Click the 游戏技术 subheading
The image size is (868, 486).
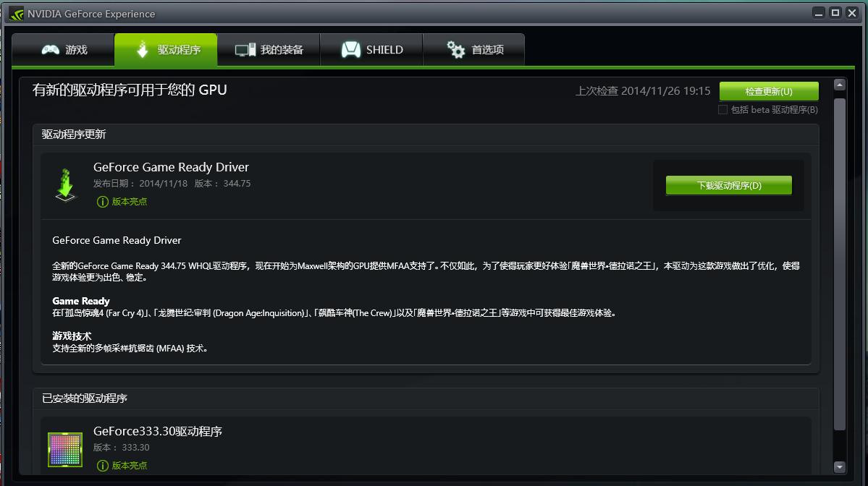(72, 336)
